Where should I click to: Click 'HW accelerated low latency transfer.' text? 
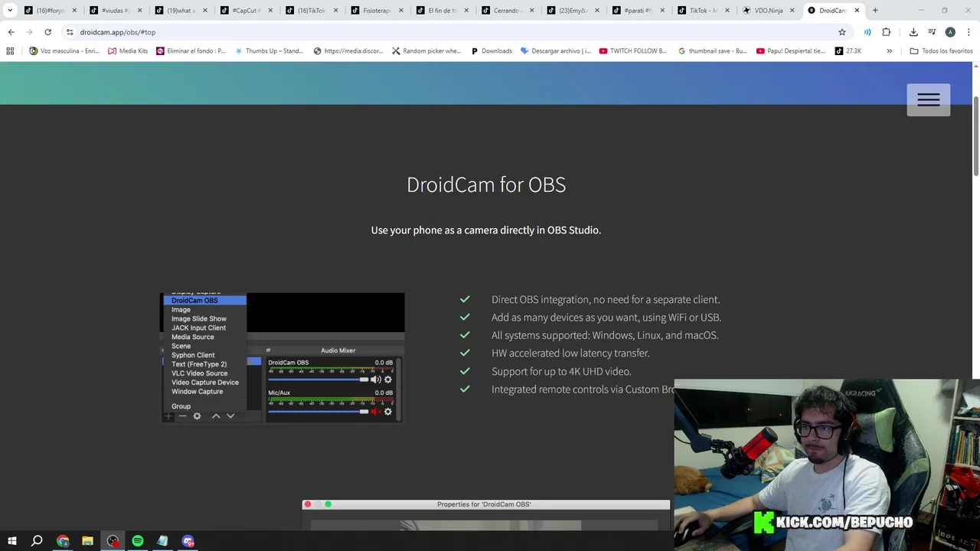click(570, 353)
